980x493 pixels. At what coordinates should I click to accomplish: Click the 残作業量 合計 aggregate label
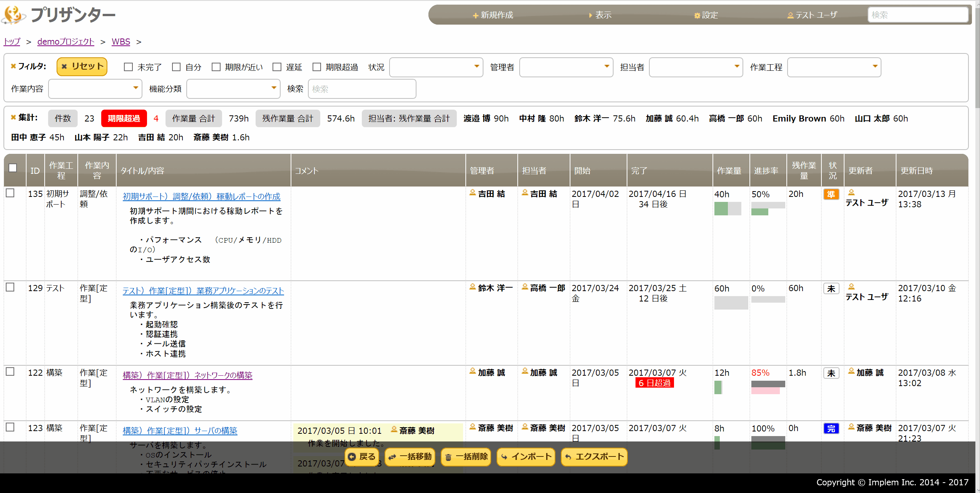(x=288, y=118)
